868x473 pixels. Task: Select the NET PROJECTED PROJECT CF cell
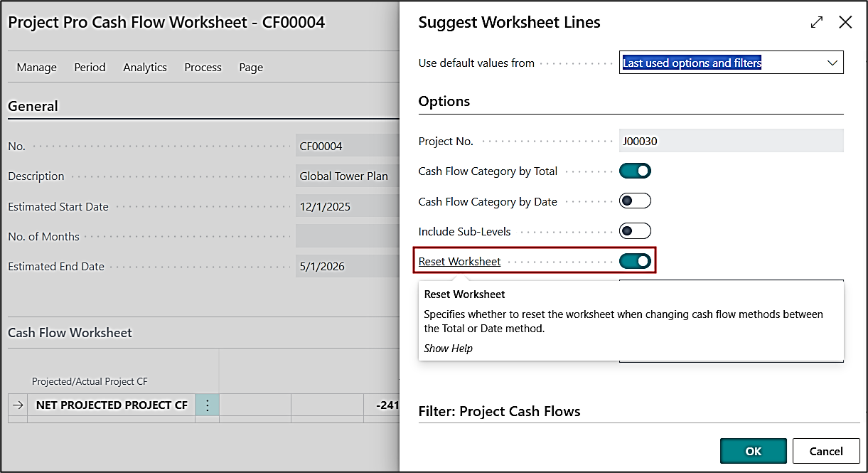(x=112, y=405)
